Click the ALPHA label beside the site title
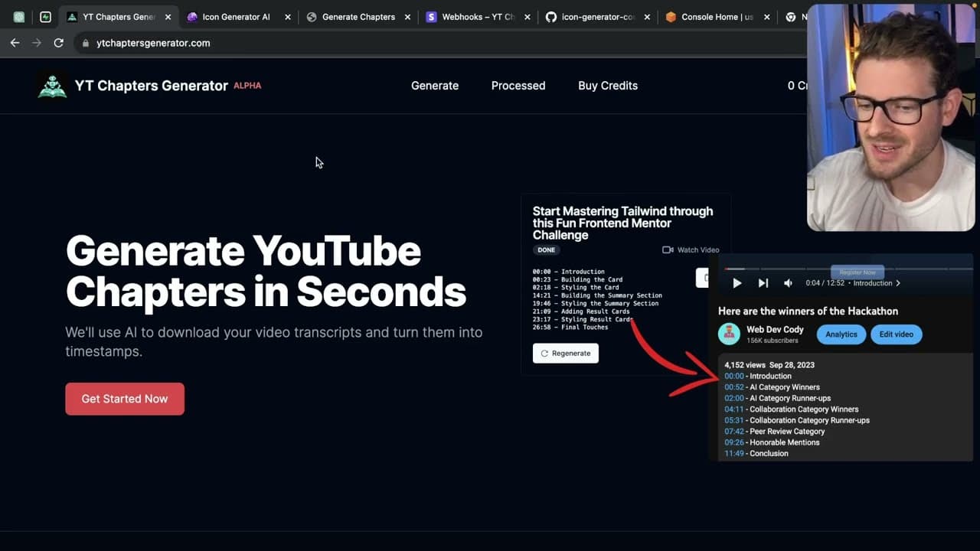Screen dimensions: 980x551 pyautogui.click(x=247, y=86)
